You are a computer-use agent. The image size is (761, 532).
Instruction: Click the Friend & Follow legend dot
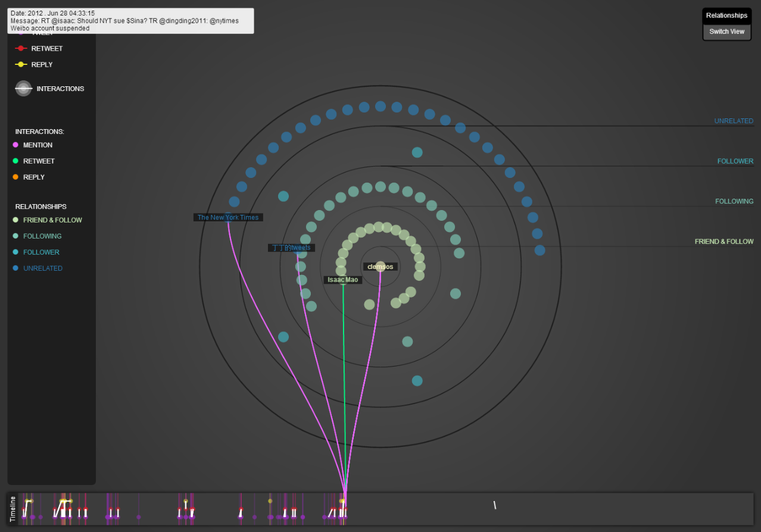(16, 220)
